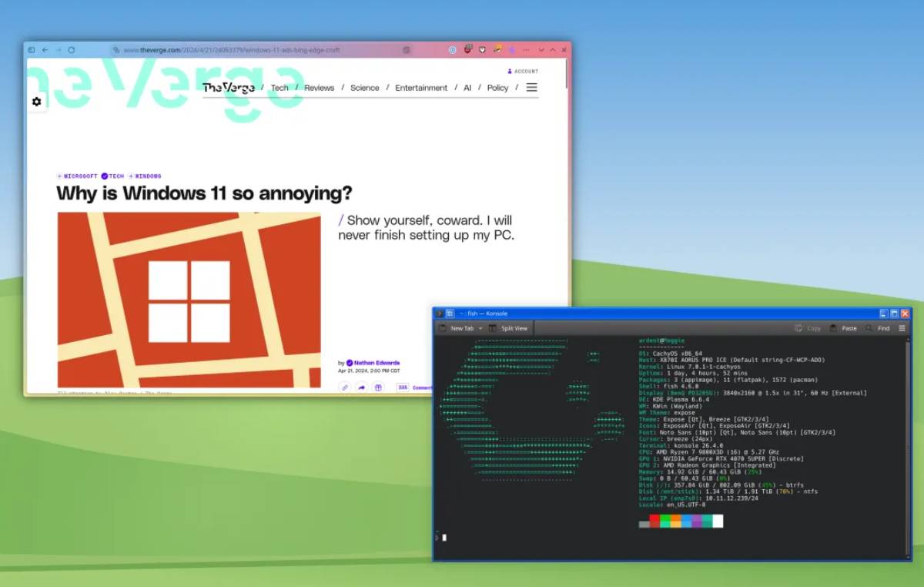Open the Science section in Verge navigation

tap(365, 88)
